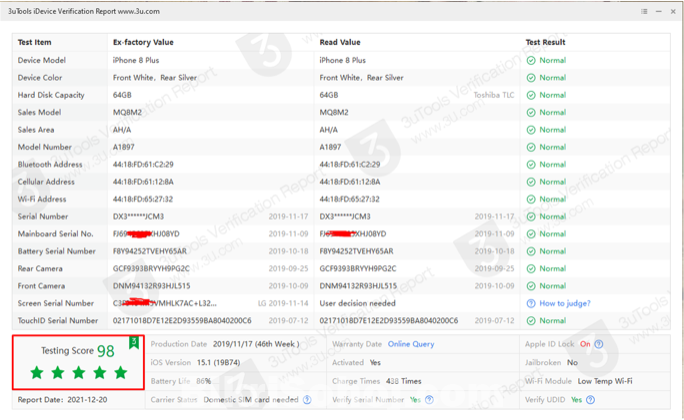This screenshot has width=684, height=420.
Task: Click Normal check icon for TouchID Serial Number
Action: pyautogui.click(x=531, y=321)
